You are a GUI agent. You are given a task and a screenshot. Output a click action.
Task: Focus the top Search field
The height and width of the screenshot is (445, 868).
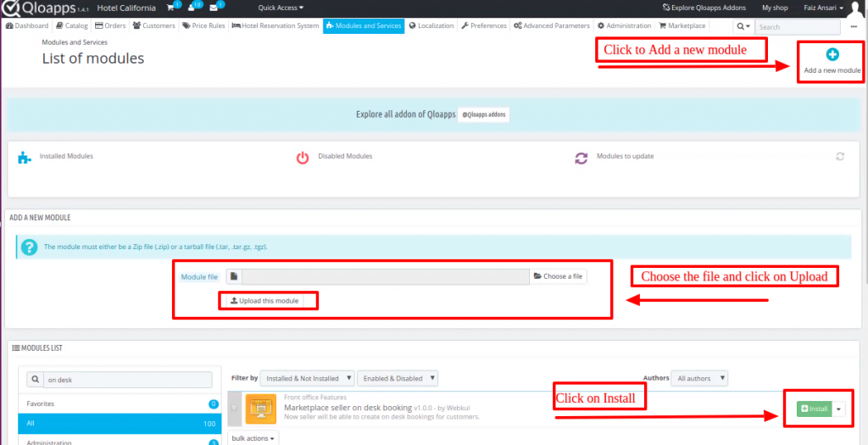797,26
